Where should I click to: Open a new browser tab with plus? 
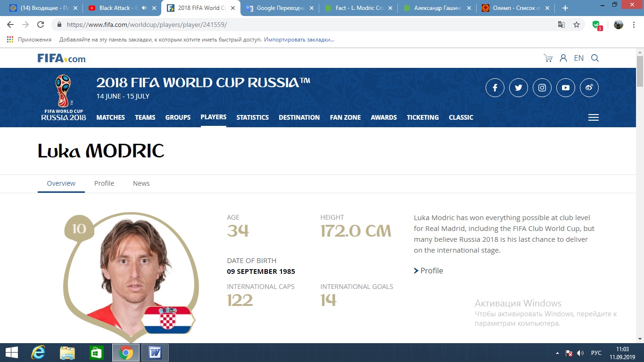pyautogui.click(x=565, y=8)
